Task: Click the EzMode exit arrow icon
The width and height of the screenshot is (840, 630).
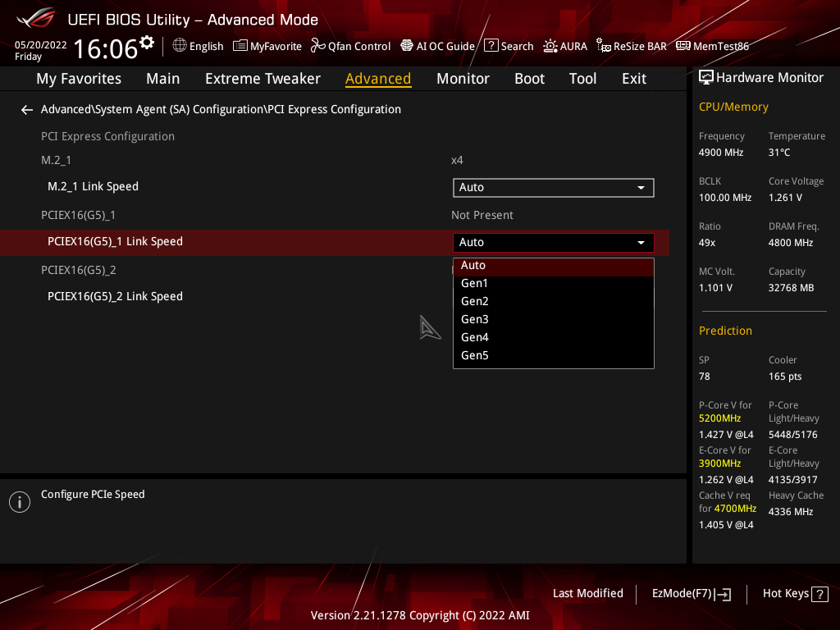Action: [x=723, y=594]
